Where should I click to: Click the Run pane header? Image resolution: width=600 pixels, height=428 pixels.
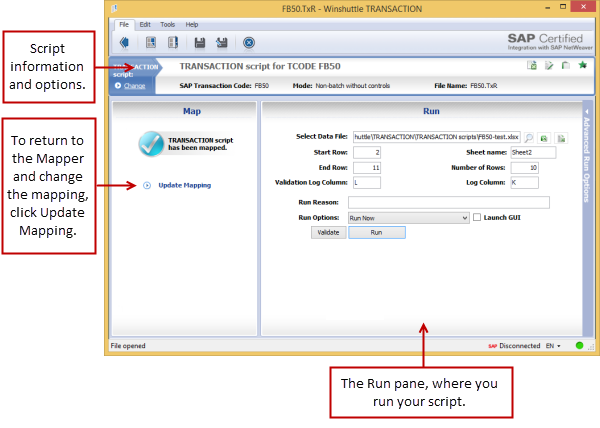point(431,111)
